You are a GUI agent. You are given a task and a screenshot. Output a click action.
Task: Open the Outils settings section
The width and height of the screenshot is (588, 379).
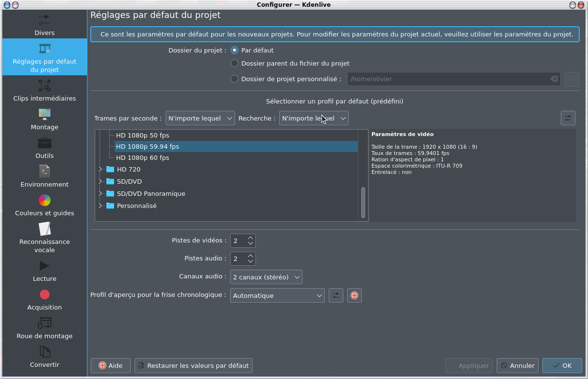pos(45,148)
